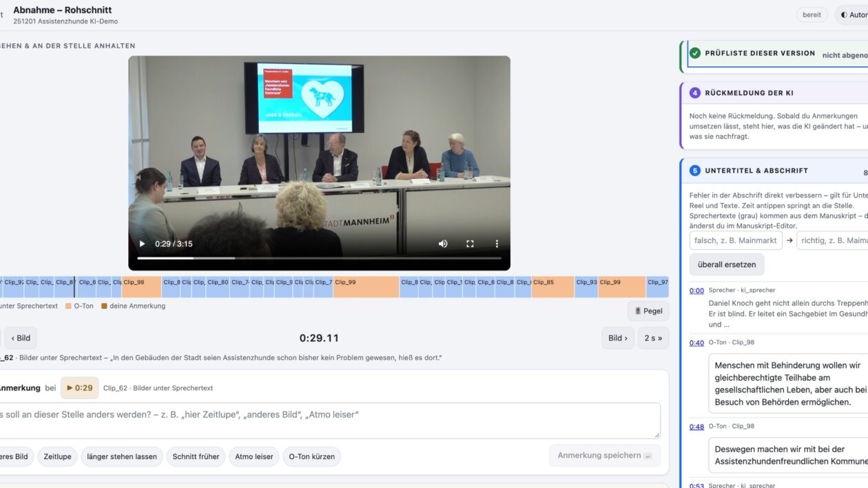Click the 'Noch keine Rückmeldung' message text
868x488 pixels.
pyautogui.click(x=778, y=126)
